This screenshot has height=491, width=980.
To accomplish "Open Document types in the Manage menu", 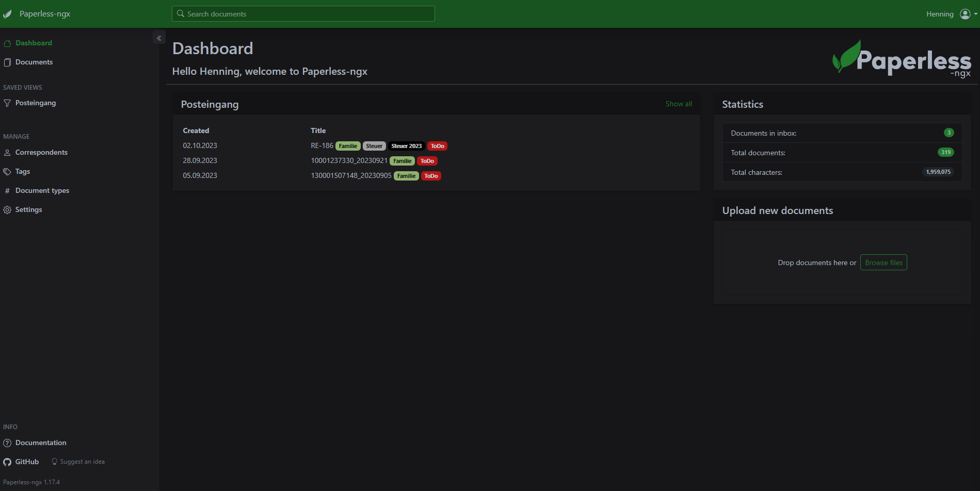I will tap(42, 191).
